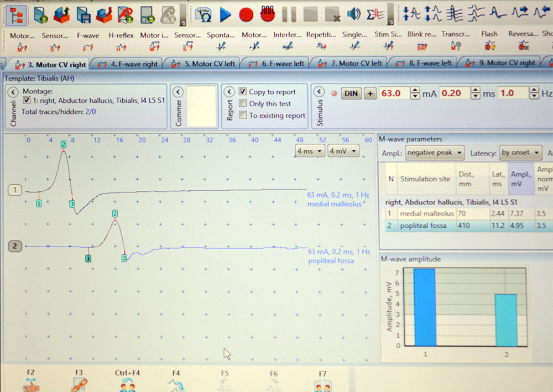
Task: Adjust the mA current stepper arrows
Action: tap(415, 93)
